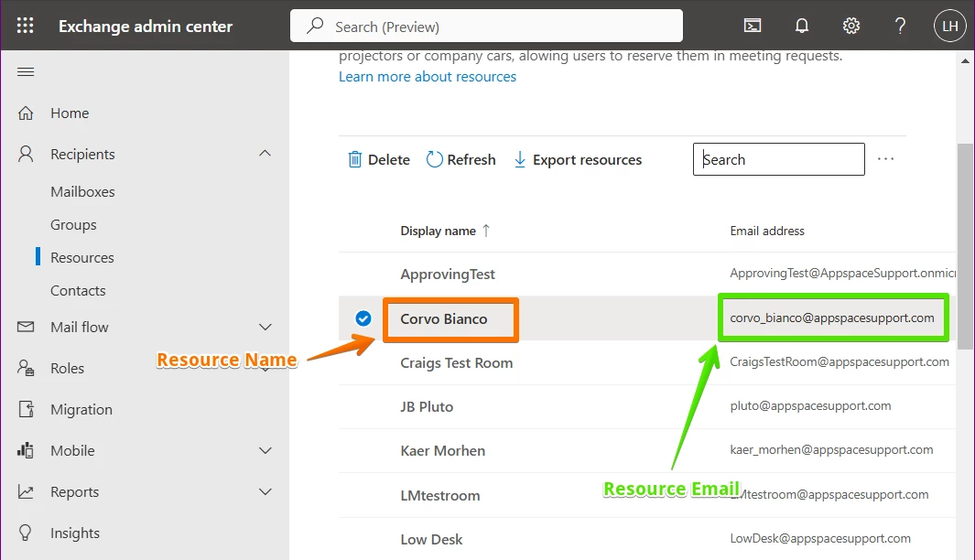Click the Home house icon
Viewport: 975px width, 560px height.
[x=26, y=113]
